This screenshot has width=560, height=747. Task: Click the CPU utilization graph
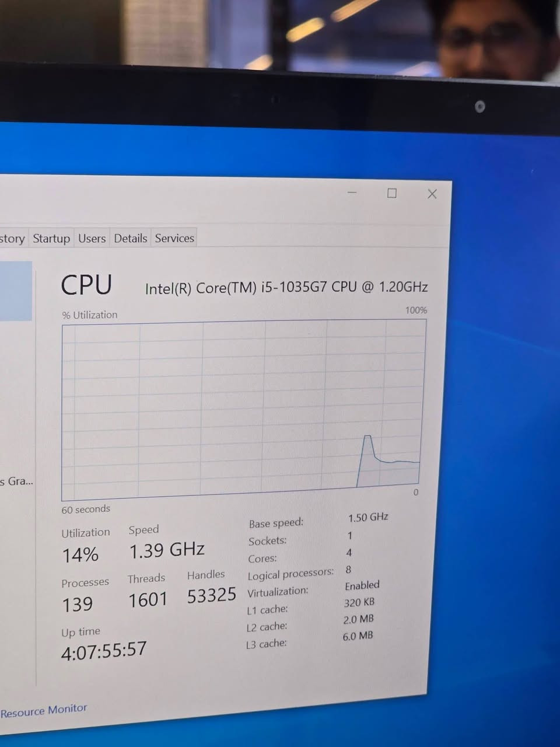[244, 410]
